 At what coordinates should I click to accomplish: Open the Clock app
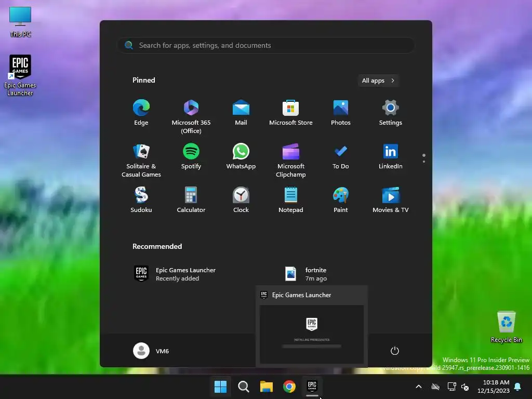(x=241, y=200)
